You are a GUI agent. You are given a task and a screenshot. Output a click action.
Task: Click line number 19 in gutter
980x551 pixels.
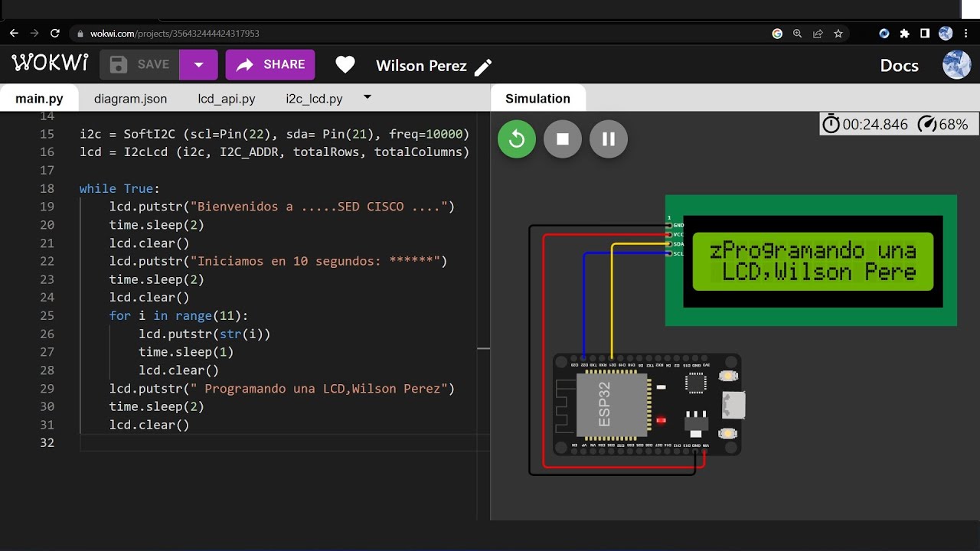[x=47, y=207]
